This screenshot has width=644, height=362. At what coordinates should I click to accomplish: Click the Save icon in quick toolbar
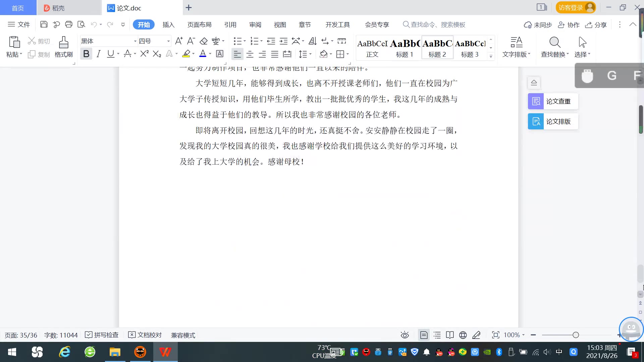(44, 24)
